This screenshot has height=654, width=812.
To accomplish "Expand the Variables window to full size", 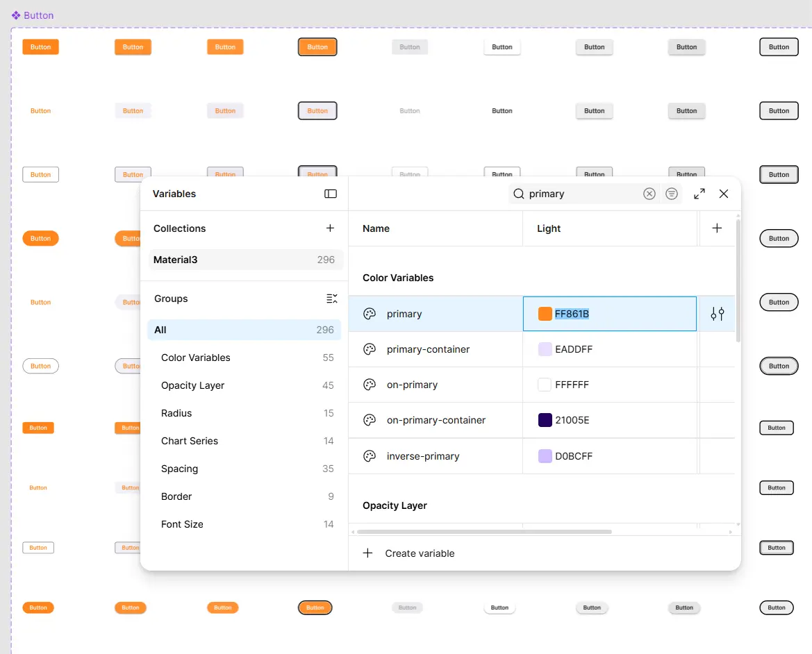I will coord(699,194).
